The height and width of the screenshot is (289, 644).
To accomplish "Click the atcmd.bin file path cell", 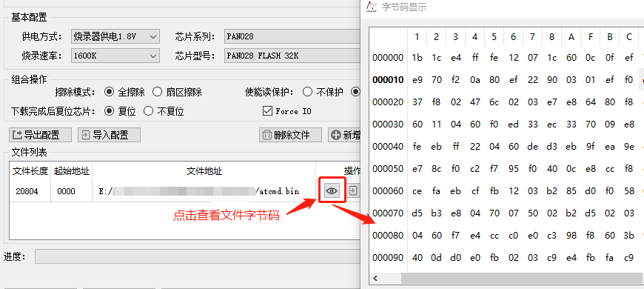I will [x=204, y=190].
